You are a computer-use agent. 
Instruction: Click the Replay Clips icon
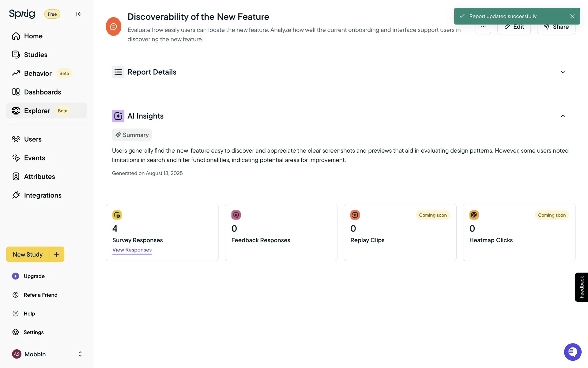[355, 215]
